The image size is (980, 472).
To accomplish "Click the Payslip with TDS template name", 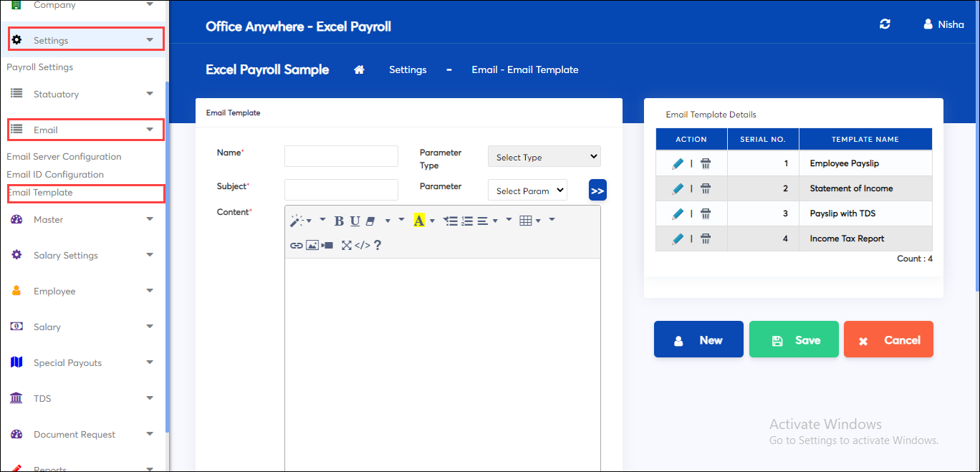I will click(x=842, y=213).
